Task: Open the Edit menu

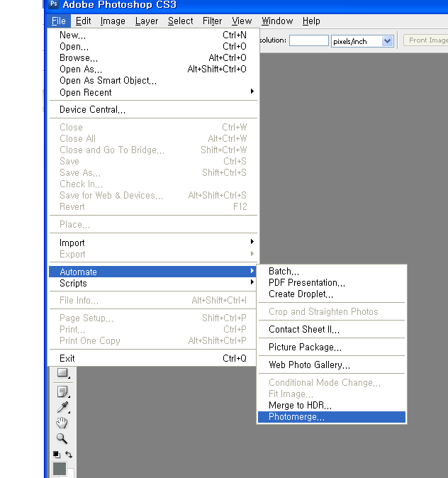Action: 83,21
